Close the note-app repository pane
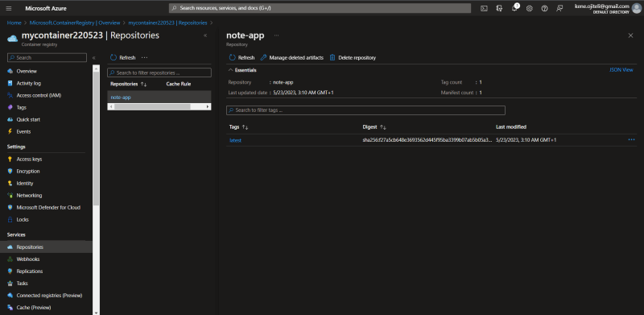 (x=631, y=35)
